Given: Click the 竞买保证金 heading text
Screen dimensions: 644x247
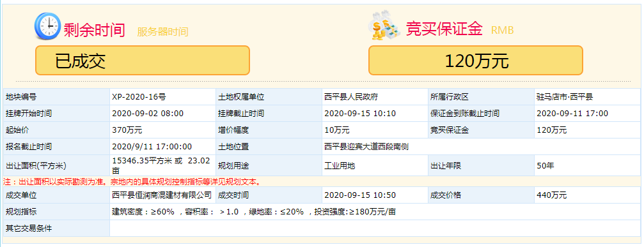Looking at the screenshot, I should [x=444, y=29].
